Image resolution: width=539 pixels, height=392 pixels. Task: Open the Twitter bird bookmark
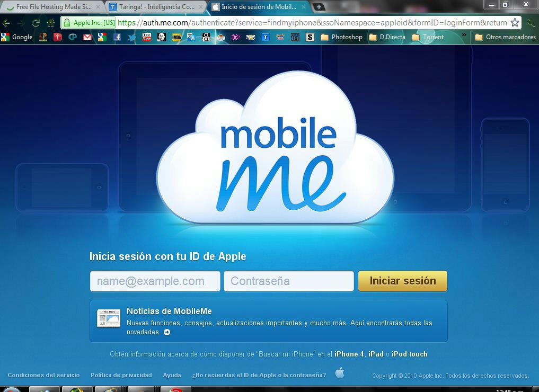point(131,37)
